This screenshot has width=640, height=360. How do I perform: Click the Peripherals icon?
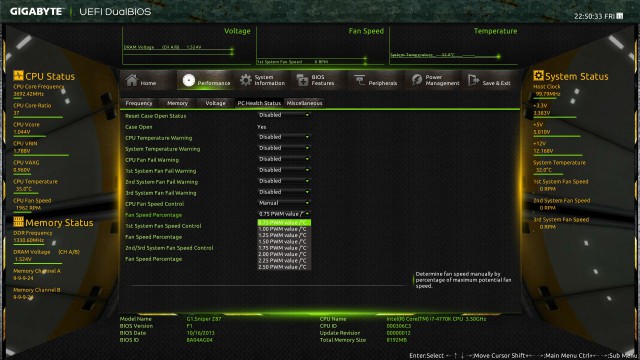[x=360, y=80]
